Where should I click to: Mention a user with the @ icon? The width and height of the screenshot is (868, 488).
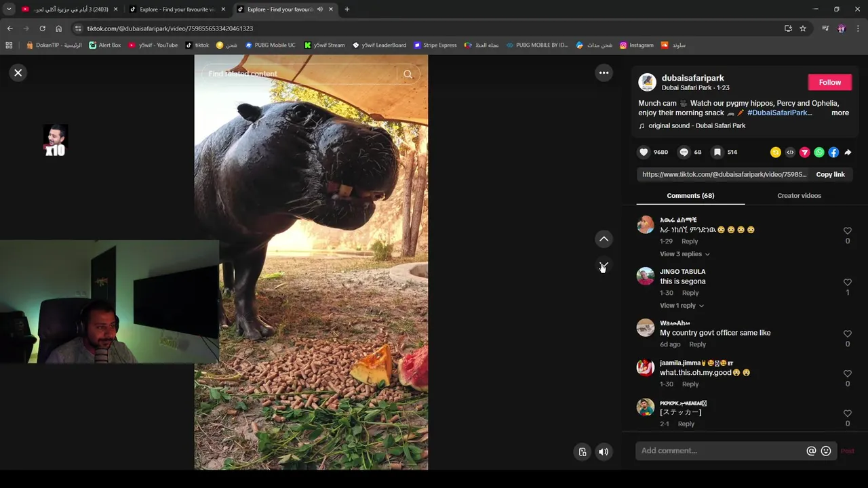pos(811,451)
